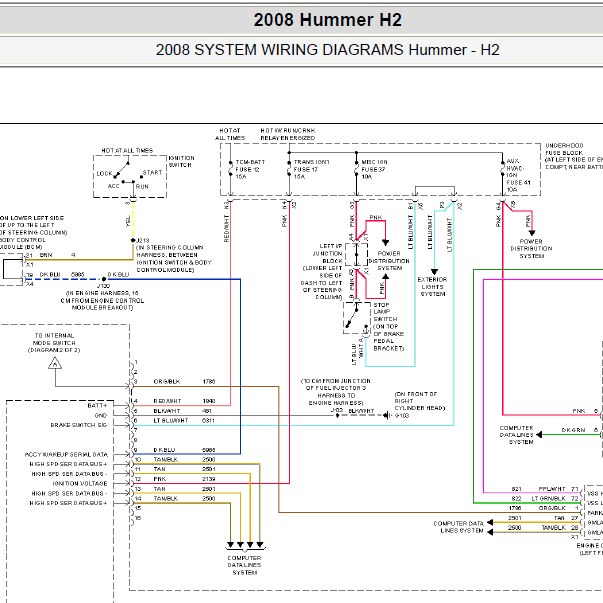Click the 'J218' splice label
Viewport: 603px width, 603px height.
[143, 240]
